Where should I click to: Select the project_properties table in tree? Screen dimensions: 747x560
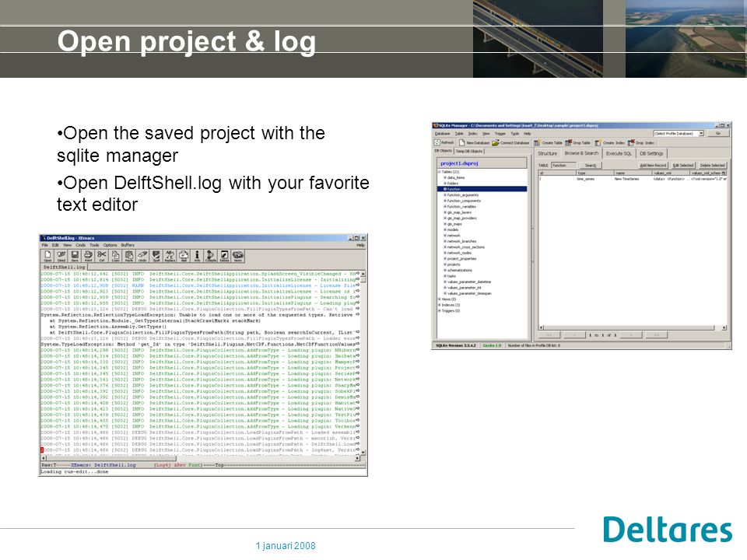(x=461, y=258)
